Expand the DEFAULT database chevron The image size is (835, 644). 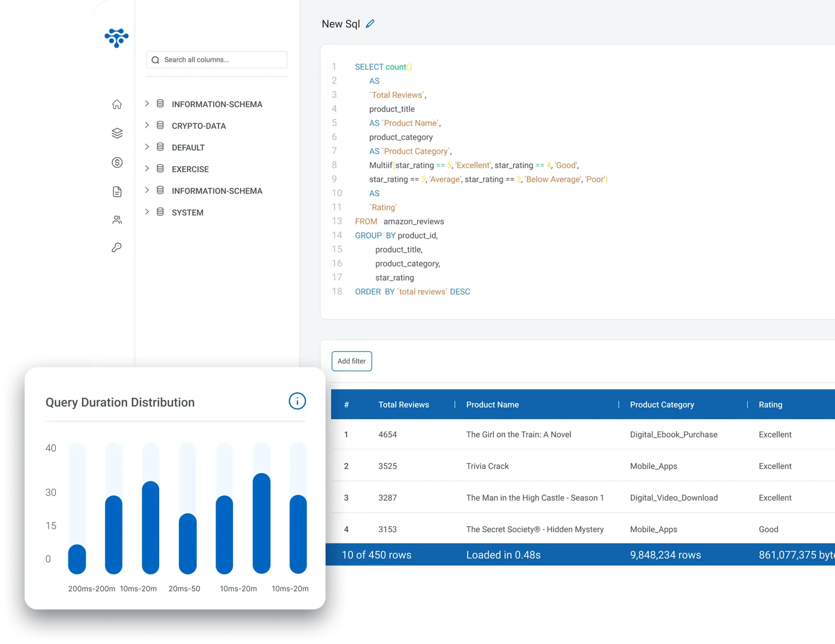tap(147, 147)
